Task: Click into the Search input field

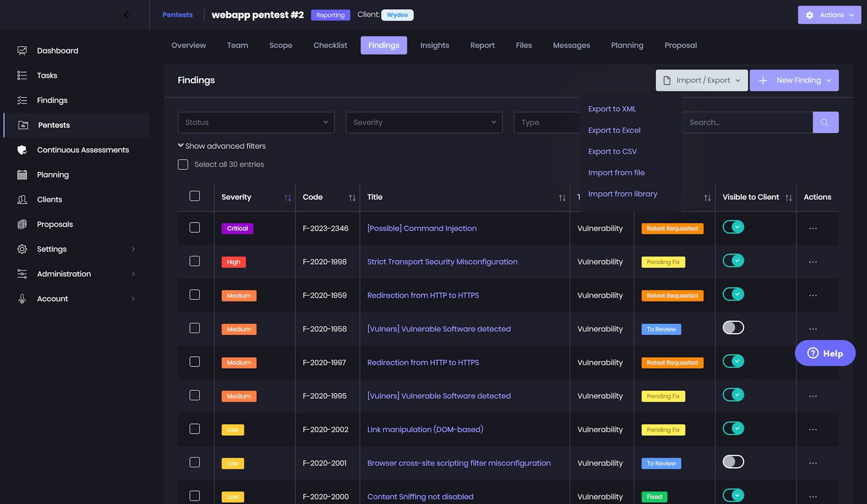Action: (x=747, y=122)
